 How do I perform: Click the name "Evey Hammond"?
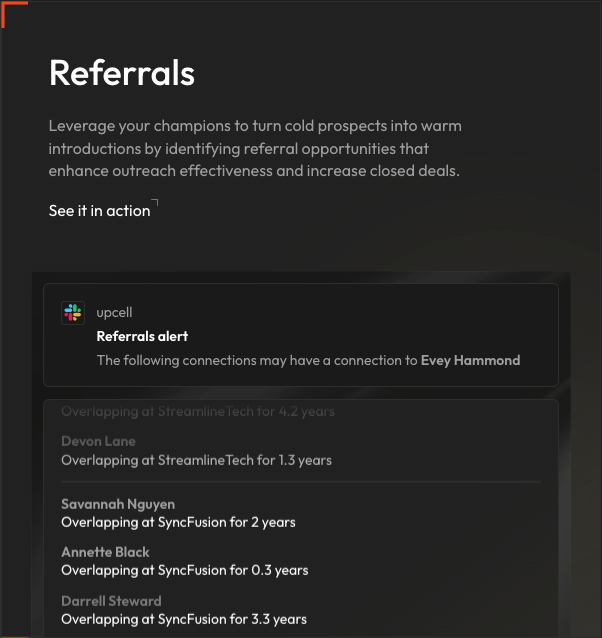point(470,360)
